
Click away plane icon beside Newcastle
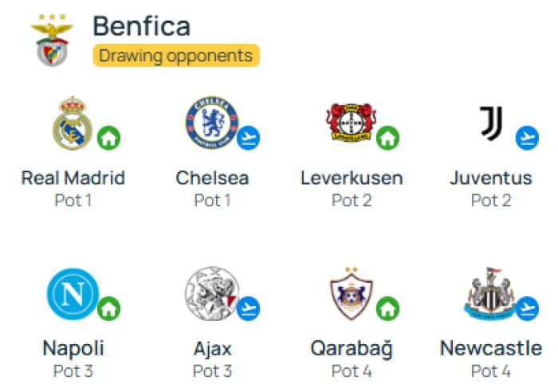click(528, 308)
